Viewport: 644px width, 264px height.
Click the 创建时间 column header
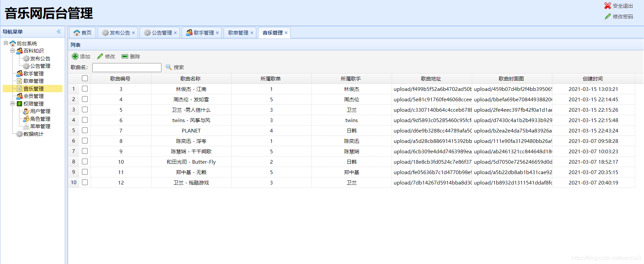coord(593,78)
